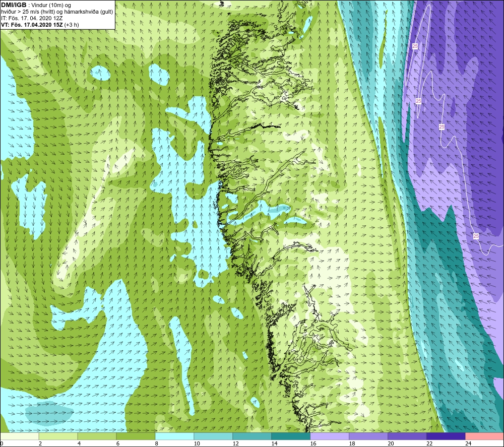The image size is (504, 447).
Task: Pick the violet 20–22 m/s legend swatch
Action: click(407, 436)
